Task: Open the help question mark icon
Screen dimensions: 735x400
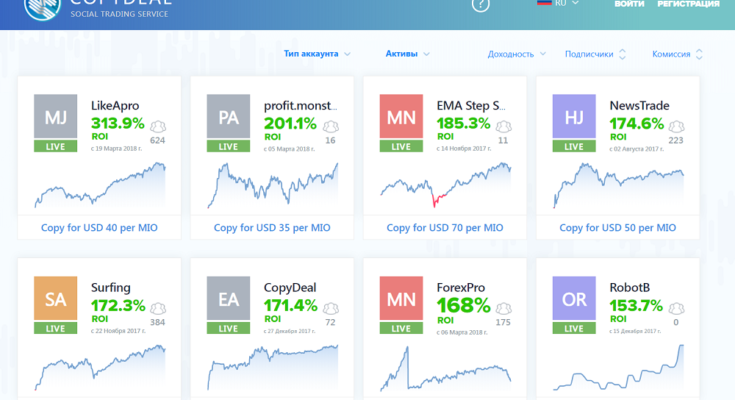Action: click(x=481, y=4)
